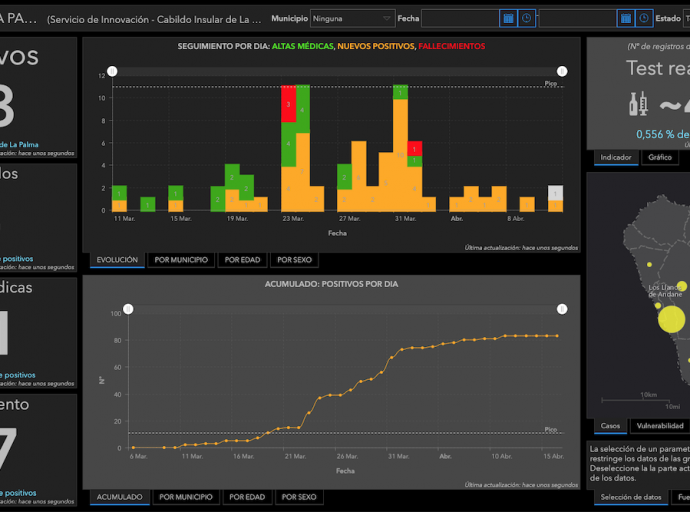Screen dimensions: 690x512
Task: Open the start date time picker
Action: [526, 18]
